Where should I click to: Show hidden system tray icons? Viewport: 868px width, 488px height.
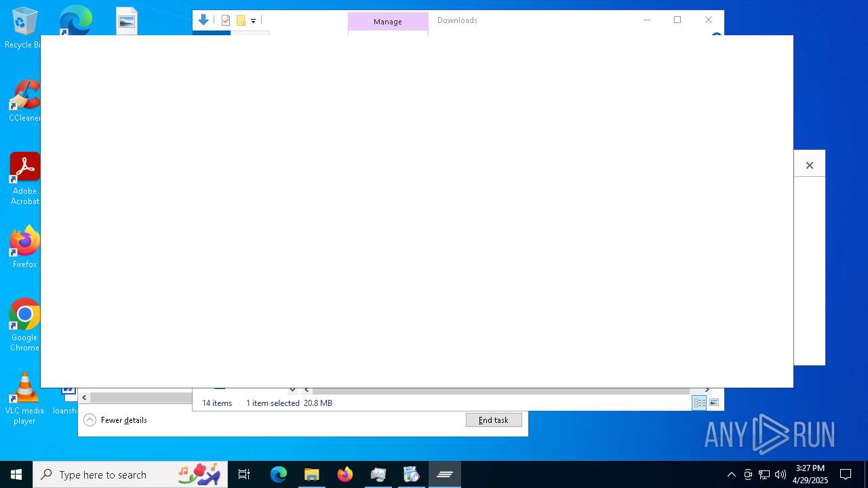click(x=731, y=474)
